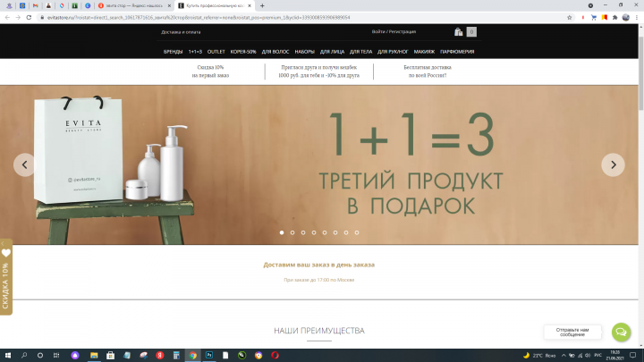Open the blue cart extension icon
The width and height of the screenshot is (644, 362).
[594, 18]
